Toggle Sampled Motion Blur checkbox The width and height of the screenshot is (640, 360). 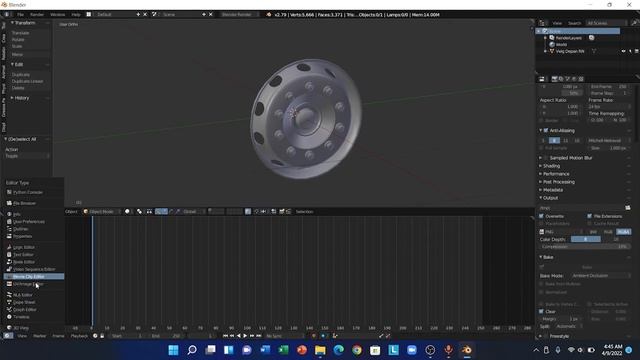[546, 158]
